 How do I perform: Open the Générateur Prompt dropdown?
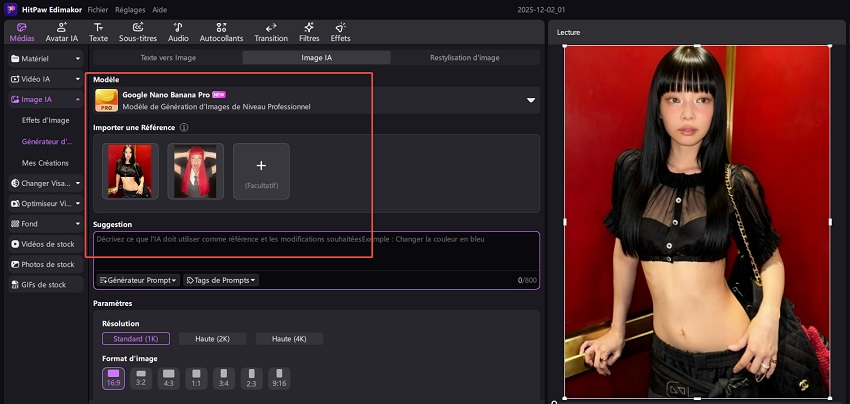click(139, 280)
